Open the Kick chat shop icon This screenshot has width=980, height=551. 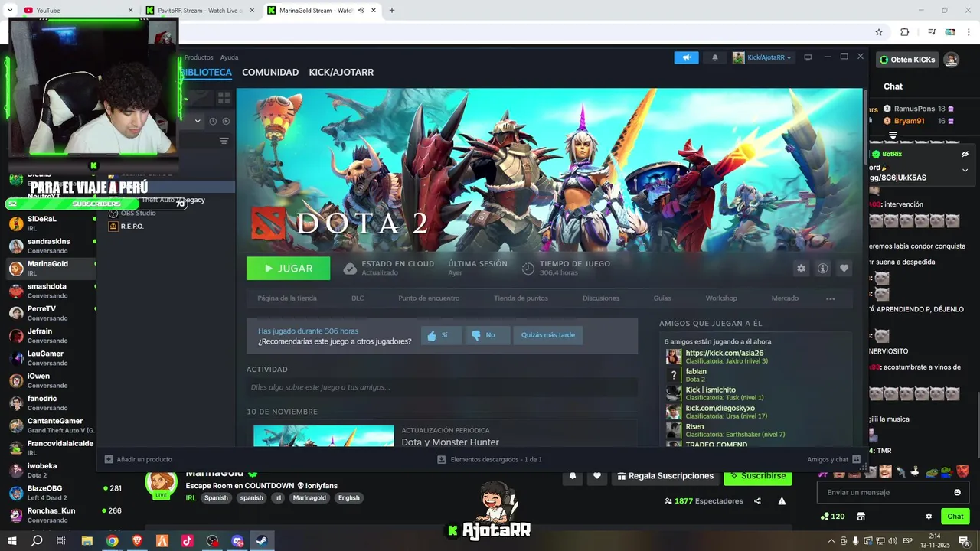(x=861, y=517)
